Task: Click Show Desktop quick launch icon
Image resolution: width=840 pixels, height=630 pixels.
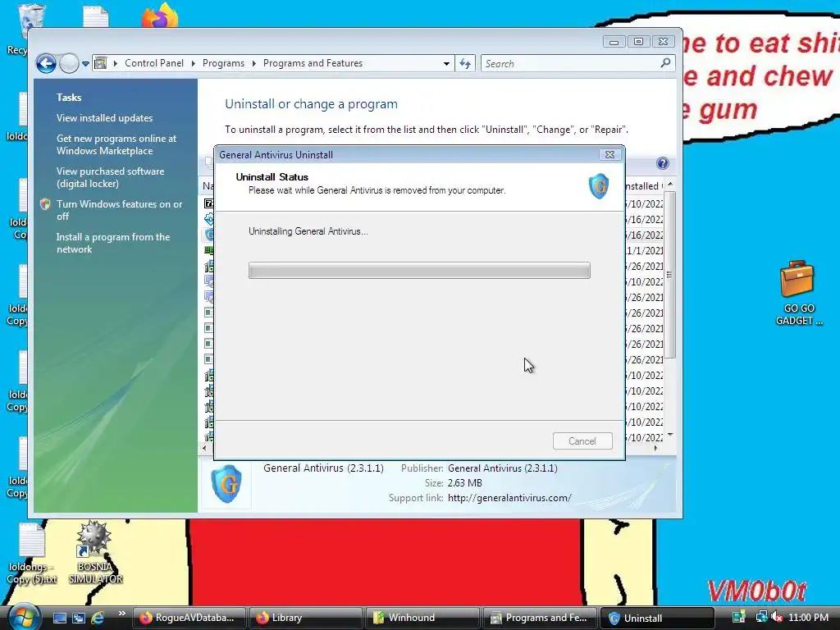Action: coord(59,618)
